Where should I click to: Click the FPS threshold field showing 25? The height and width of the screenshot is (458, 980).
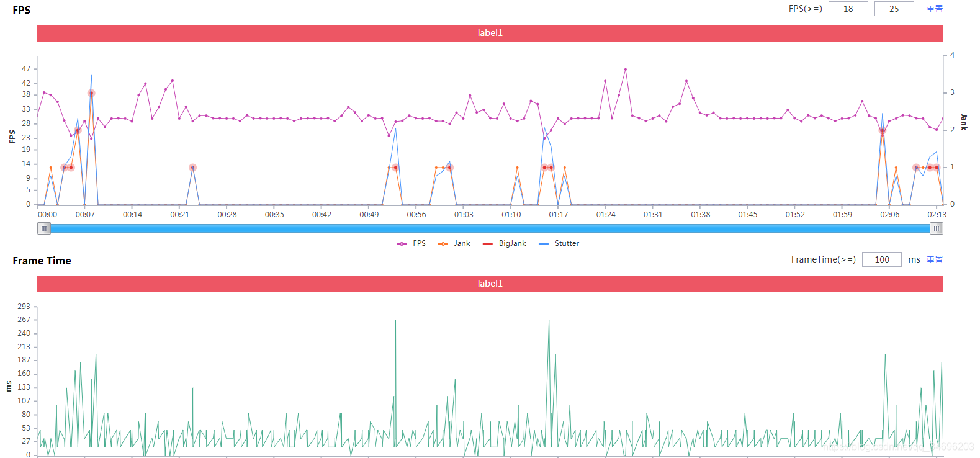pyautogui.click(x=894, y=9)
